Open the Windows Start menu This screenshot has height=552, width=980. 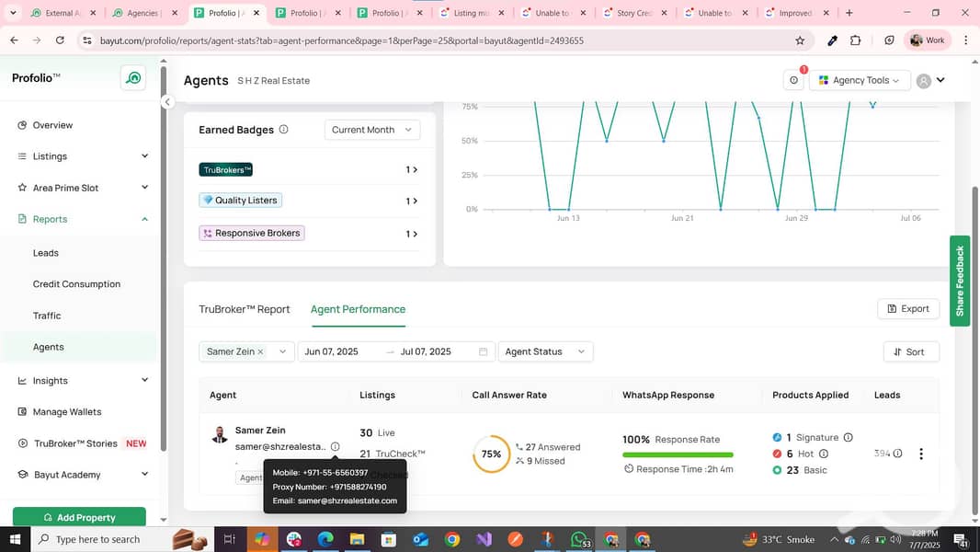(15, 539)
